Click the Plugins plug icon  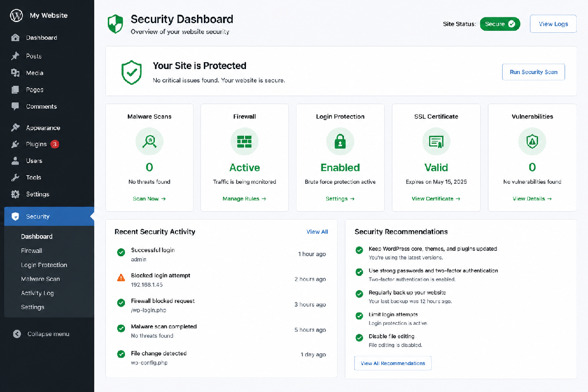(x=16, y=145)
